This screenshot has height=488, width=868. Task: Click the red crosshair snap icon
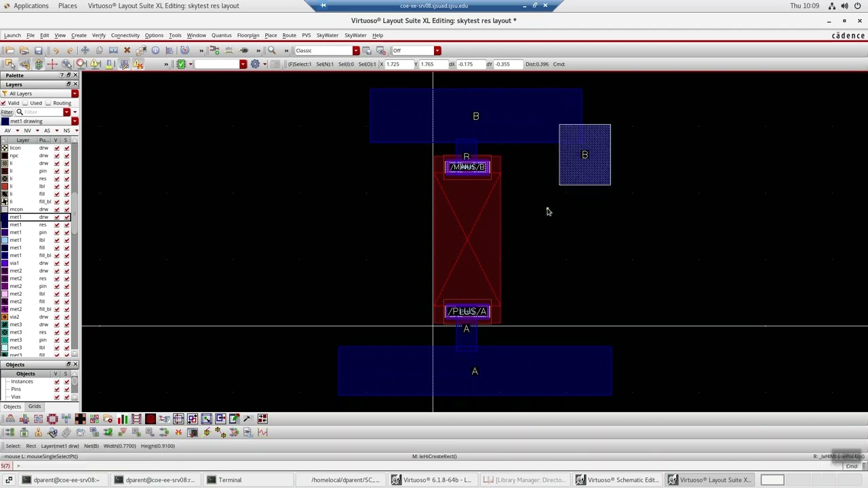(52, 64)
